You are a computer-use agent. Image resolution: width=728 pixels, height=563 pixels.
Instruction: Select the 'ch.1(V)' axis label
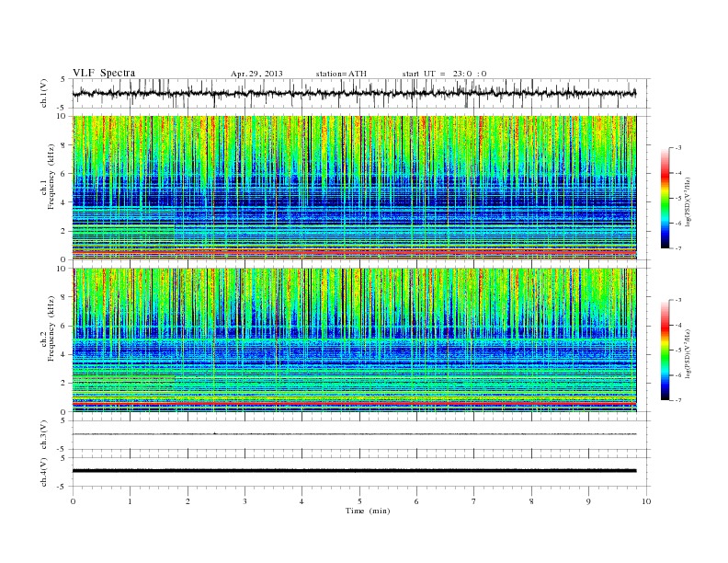pos(44,93)
